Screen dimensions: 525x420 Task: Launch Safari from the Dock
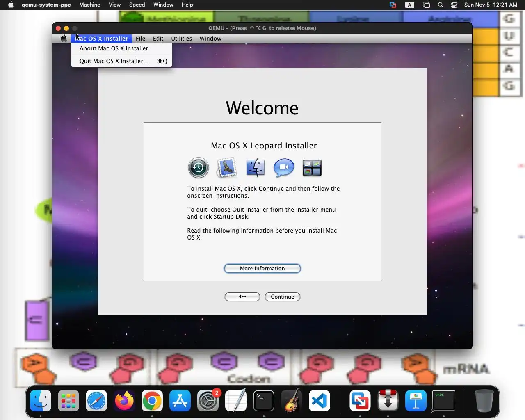click(96, 401)
